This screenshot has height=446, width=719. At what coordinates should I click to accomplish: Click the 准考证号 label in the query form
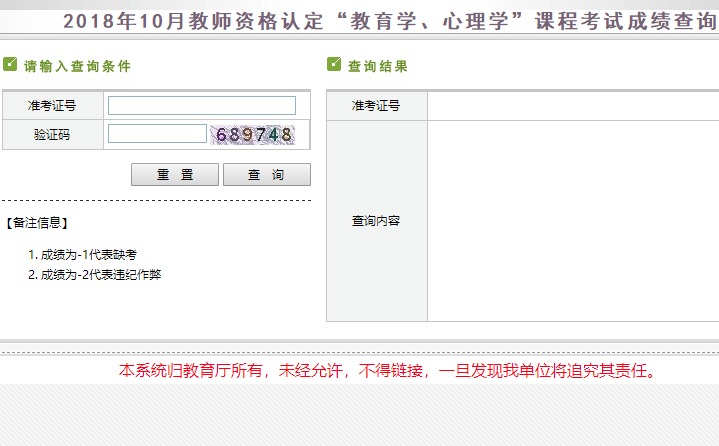(x=52, y=105)
